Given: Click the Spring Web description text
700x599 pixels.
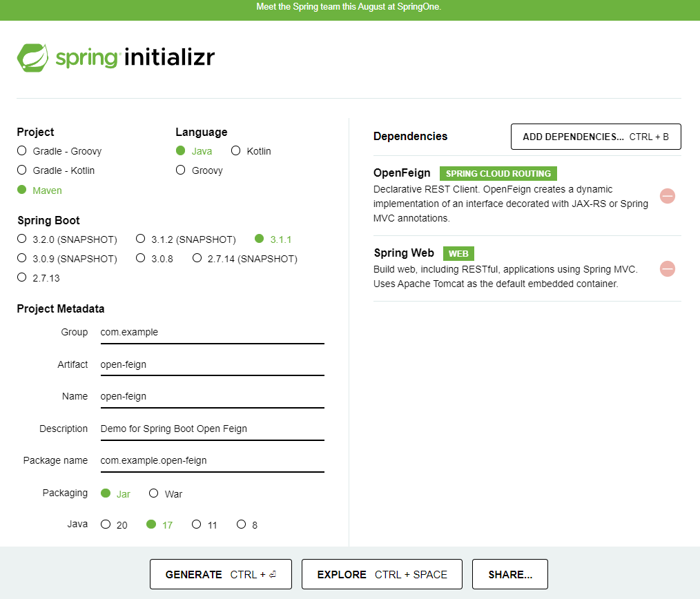Looking at the screenshot, I should pos(505,277).
